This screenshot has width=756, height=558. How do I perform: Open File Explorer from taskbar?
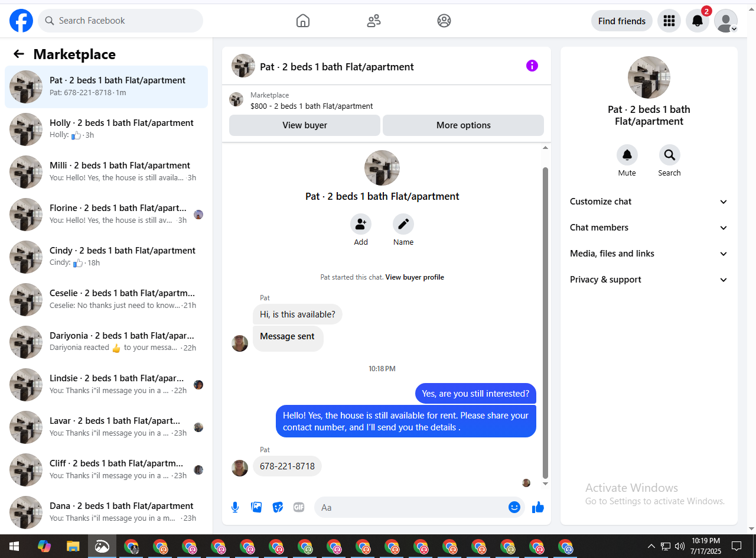coord(73,546)
